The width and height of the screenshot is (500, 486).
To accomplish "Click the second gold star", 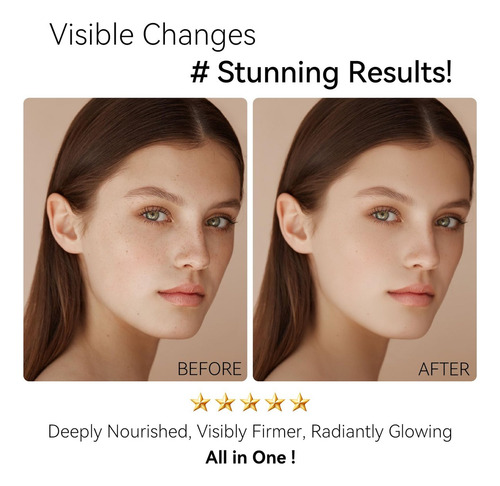I will [x=225, y=402].
